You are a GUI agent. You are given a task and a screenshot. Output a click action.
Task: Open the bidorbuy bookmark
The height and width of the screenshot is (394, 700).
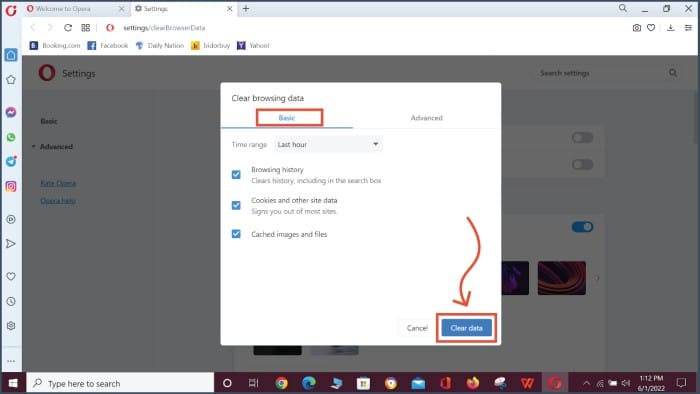point(210,46)
